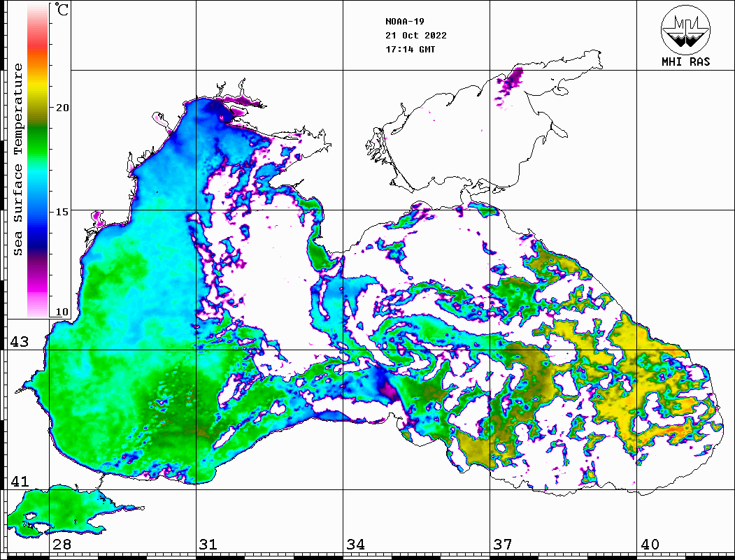Click the "20" tick on the temperature scale
This screenshot has width=735, height=560.
pyautogui.click(x=63, y=108)
